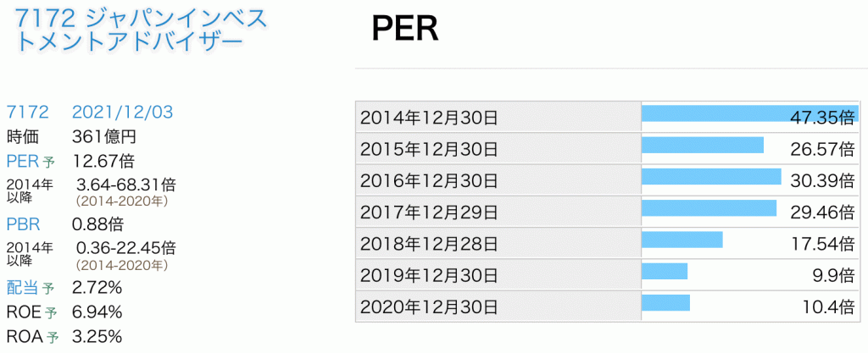Click the 30.39倍 bar for 2016
Screen dimensions: 868x353
(710, 176)
